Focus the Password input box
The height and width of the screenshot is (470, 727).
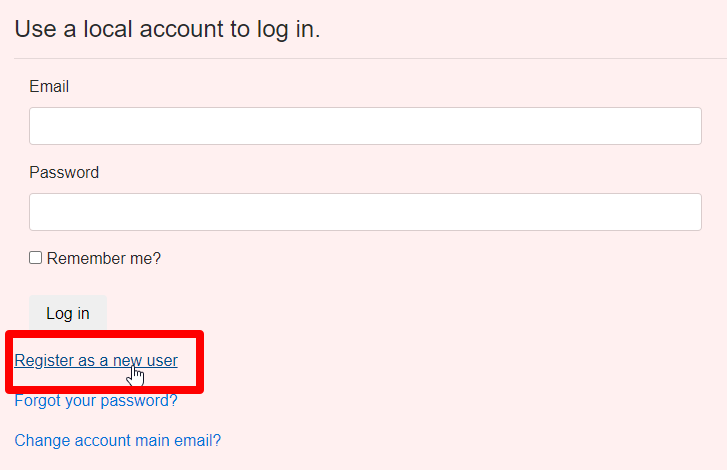pyautogui.click(x=365, y=212)
